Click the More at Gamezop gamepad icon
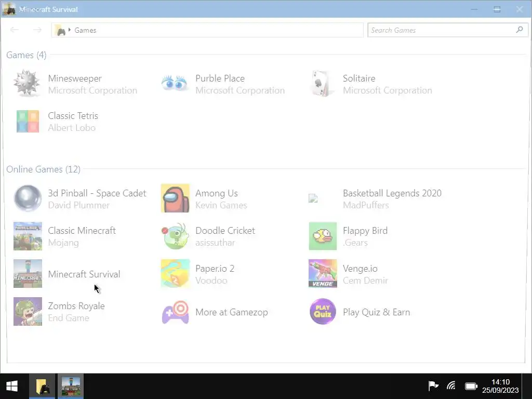Image resolution: width=532 pixels, height=399 pixels. [x=175, y=312]
